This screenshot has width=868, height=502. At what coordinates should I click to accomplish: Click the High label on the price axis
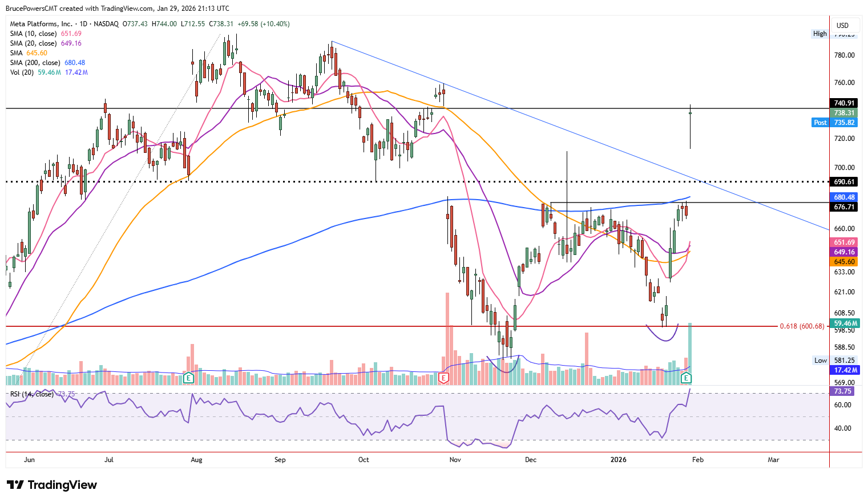tap(820, 34)
